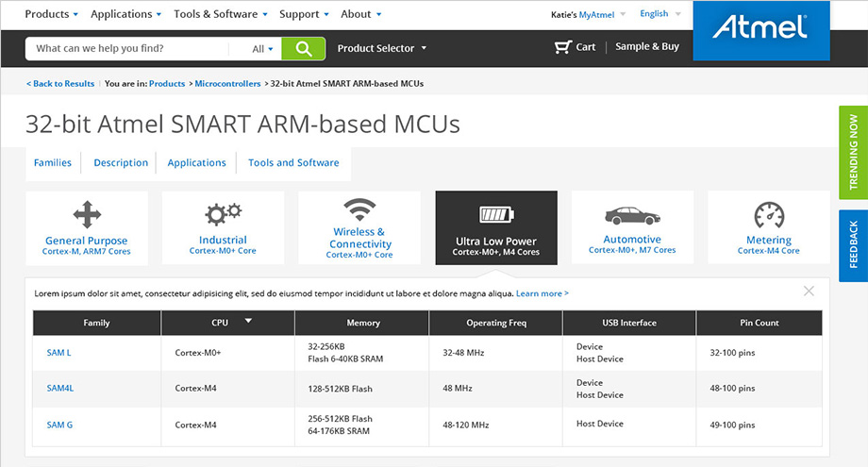Open the SAM4L family link
This screenshot has width=868, height=467.
pyautogui.click(x=59, y=389)
